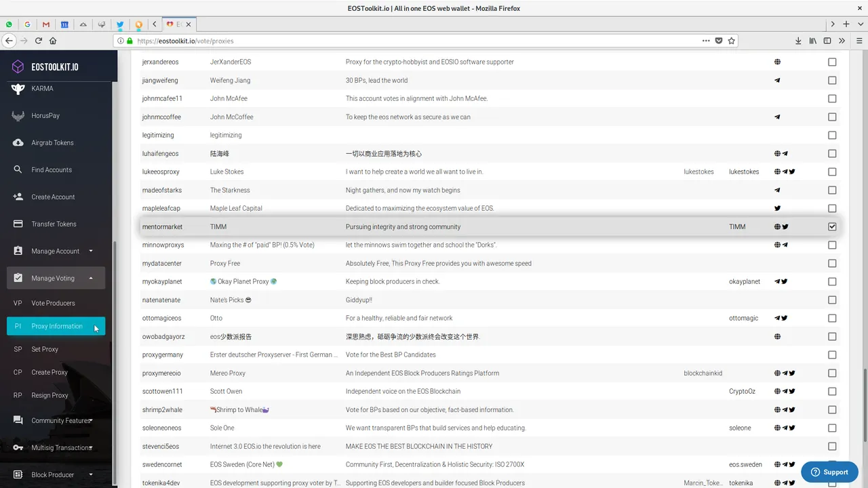Click Firefox home icon

54,41
